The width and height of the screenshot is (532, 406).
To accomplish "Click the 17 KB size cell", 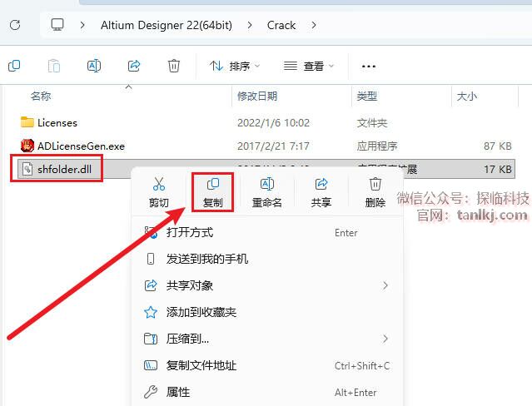I will (x=497, y=169).
